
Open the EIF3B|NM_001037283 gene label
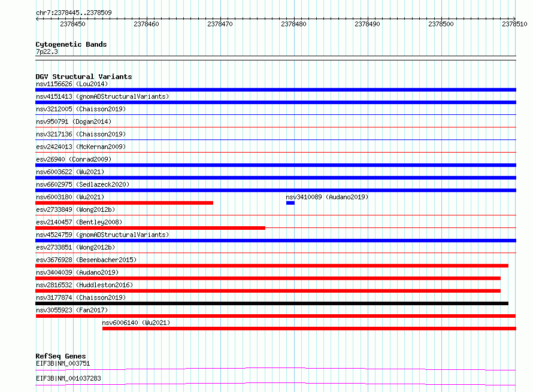coord(68,378)
